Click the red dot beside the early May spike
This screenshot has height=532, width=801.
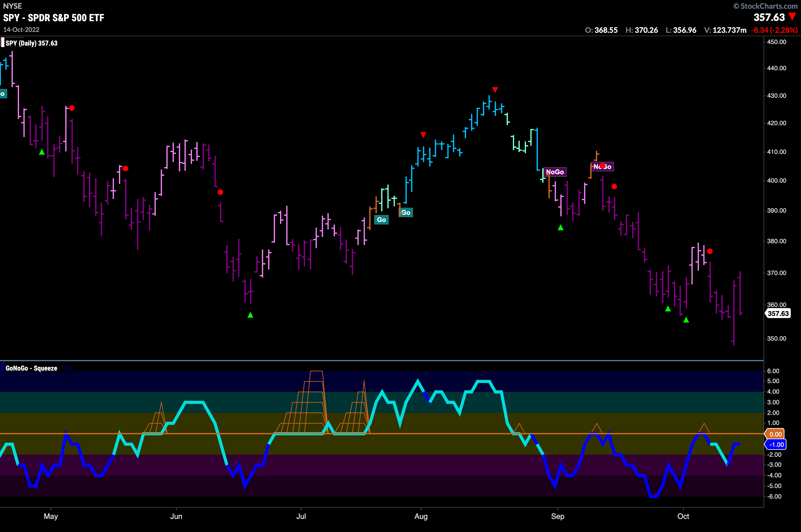point(72,108)
